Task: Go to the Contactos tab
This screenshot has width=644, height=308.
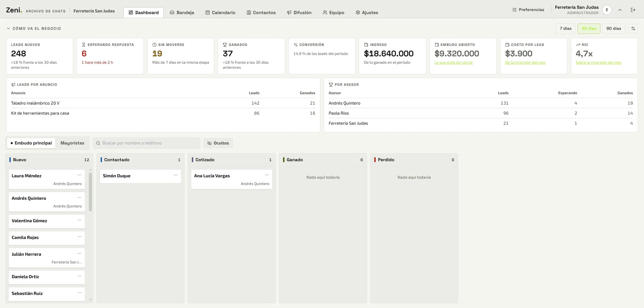Action: pos(261,13)
